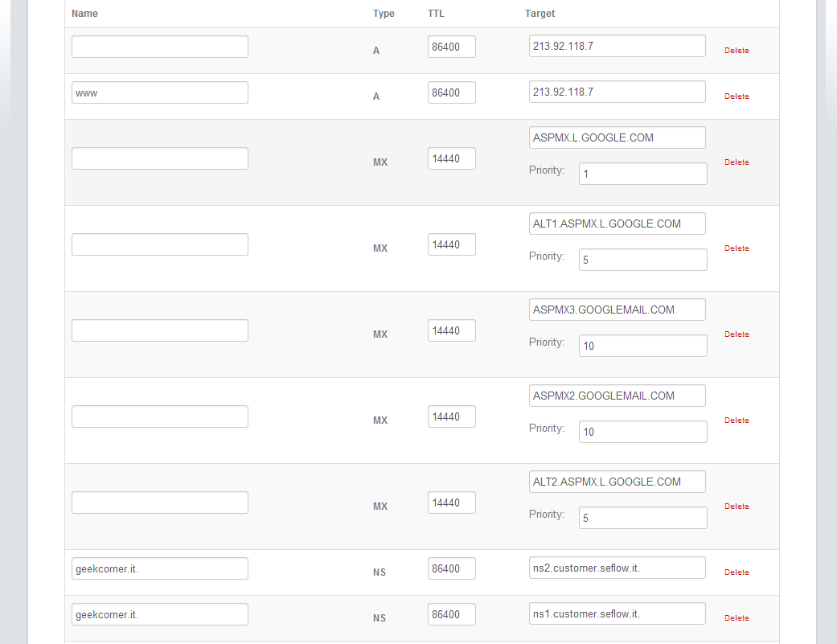Delete the ns1.customer.seflow.it NS record
The height and width of the screenshot is (644, 837).
736,618
